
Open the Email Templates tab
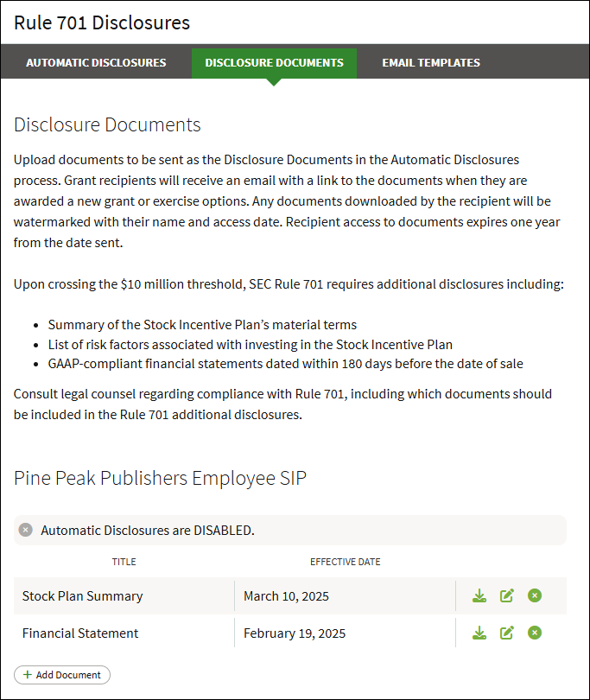431,62
